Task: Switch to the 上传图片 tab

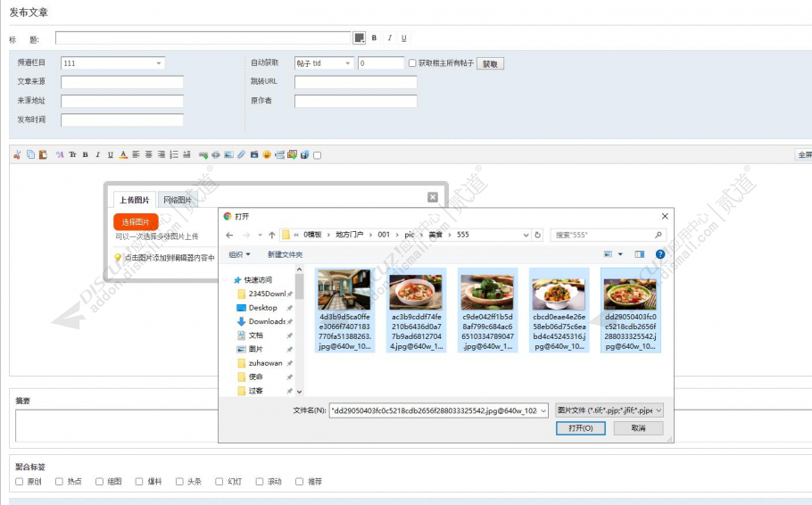Action: [134, 200]
